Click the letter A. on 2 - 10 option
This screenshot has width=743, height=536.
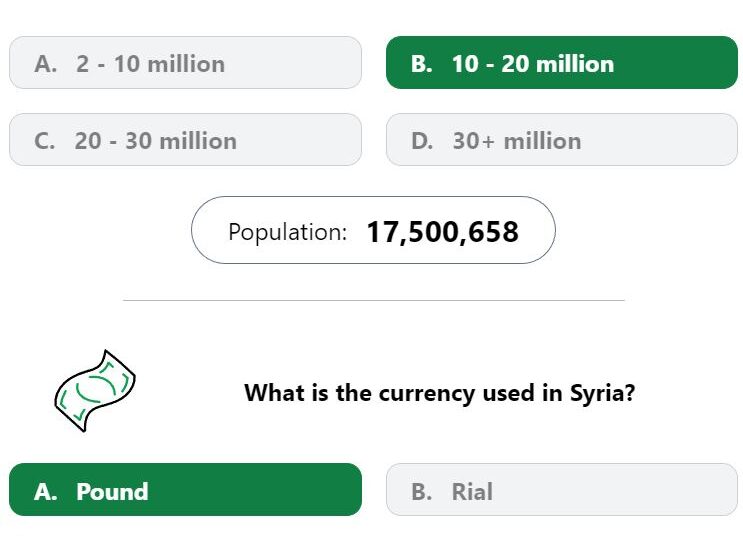click(45, 64)
